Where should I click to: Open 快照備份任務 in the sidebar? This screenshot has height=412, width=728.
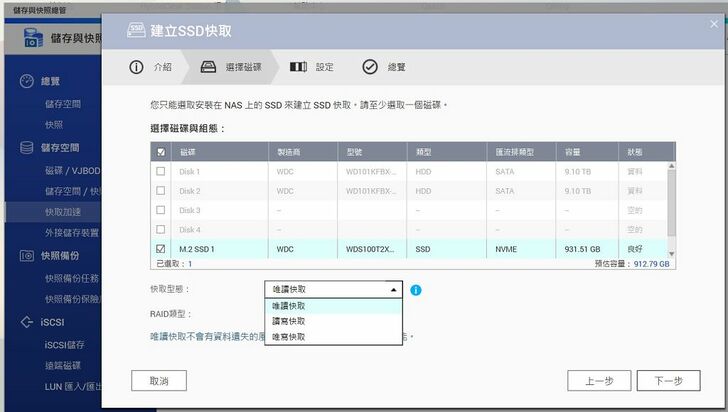point(72,278)
